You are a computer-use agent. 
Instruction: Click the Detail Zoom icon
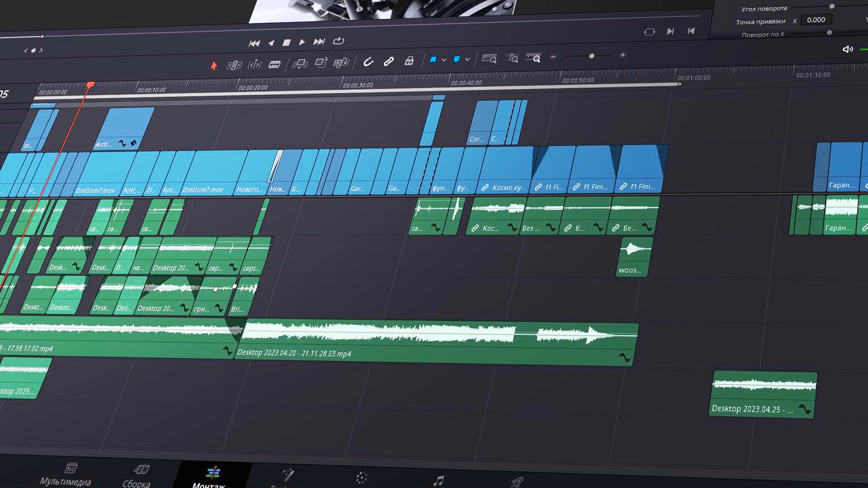(511, 58)
